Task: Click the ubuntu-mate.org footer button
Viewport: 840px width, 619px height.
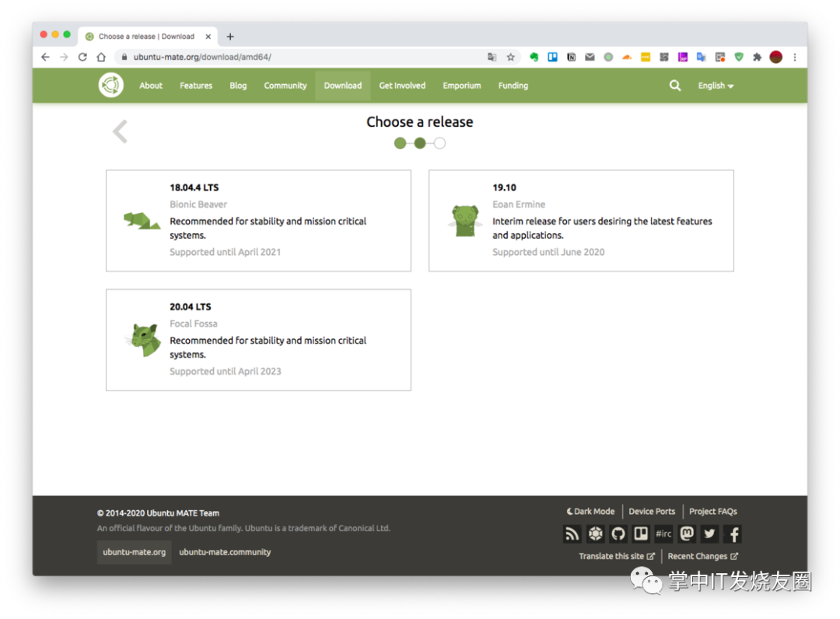Action: [135, 552]
